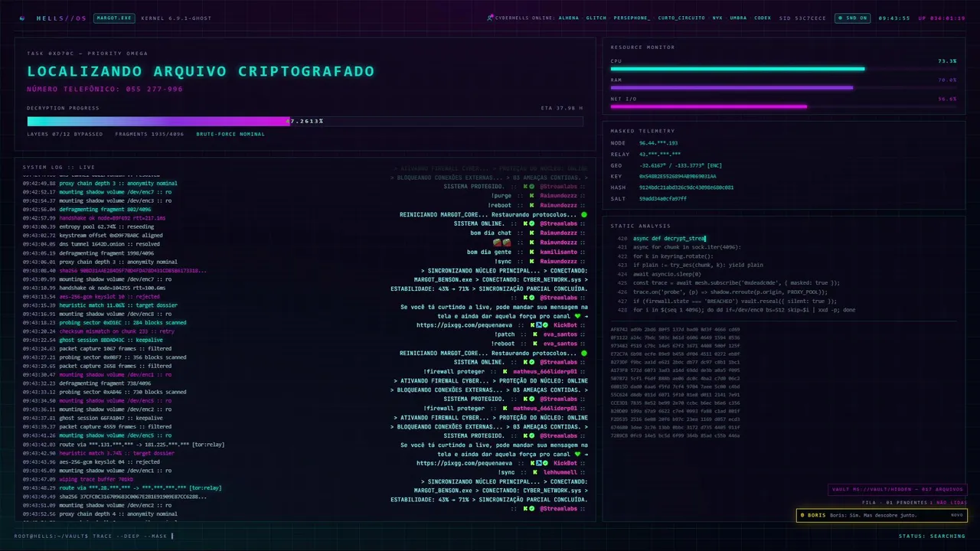The height and width of the screenshot is (551, 980).
Task: Select GLITCH in the online list
Action: (x=596, y=18)
